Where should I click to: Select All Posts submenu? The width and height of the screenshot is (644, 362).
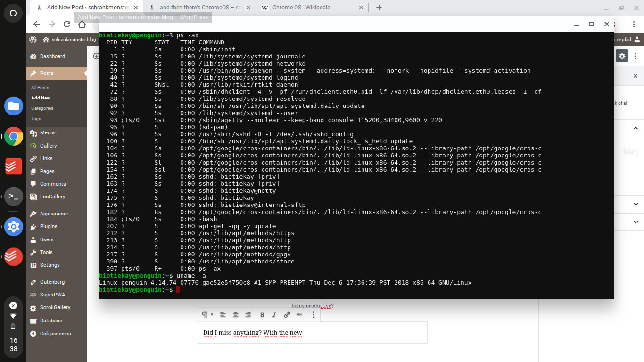coord(40,88)
